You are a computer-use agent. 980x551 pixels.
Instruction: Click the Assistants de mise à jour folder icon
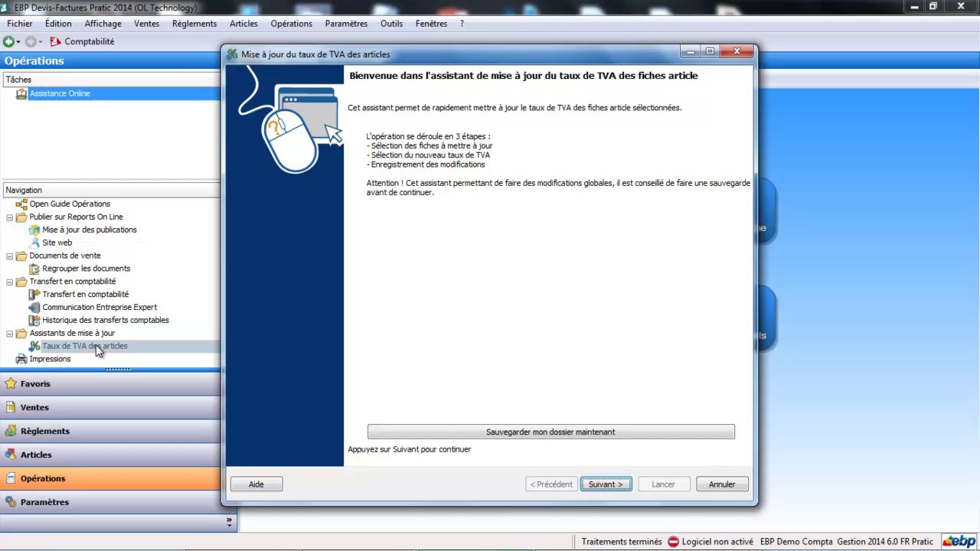(x=21, y=333)
